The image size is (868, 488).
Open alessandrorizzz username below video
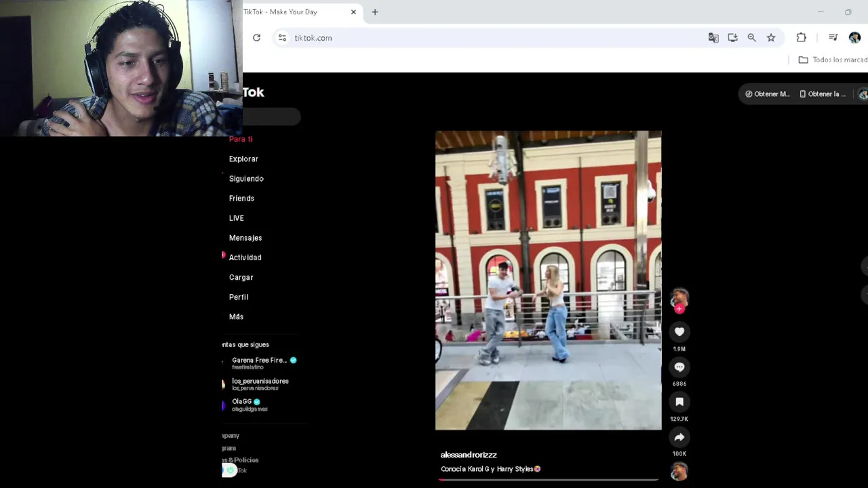coord(469,455)
